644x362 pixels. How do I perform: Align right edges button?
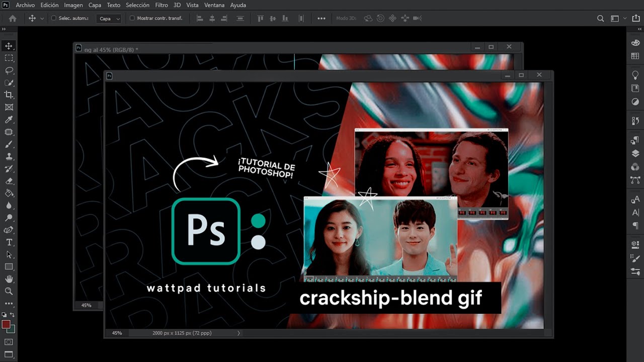(x=225, y=18)
